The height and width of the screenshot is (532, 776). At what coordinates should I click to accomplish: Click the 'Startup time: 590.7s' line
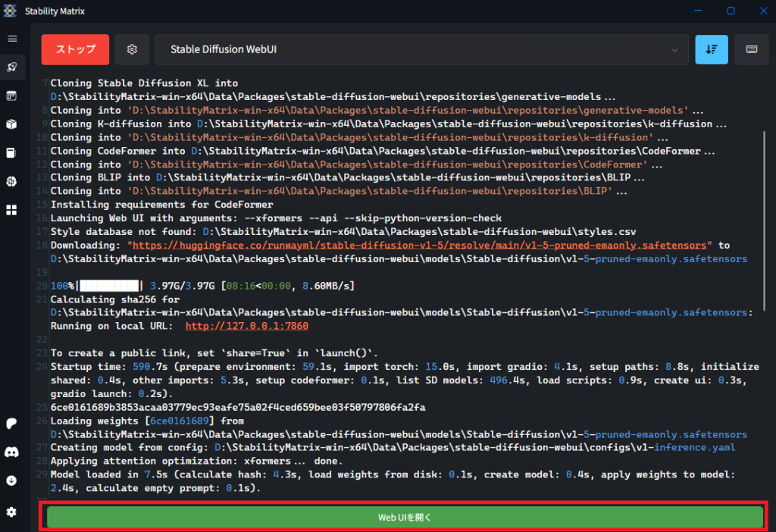click(x=405, y=380)
